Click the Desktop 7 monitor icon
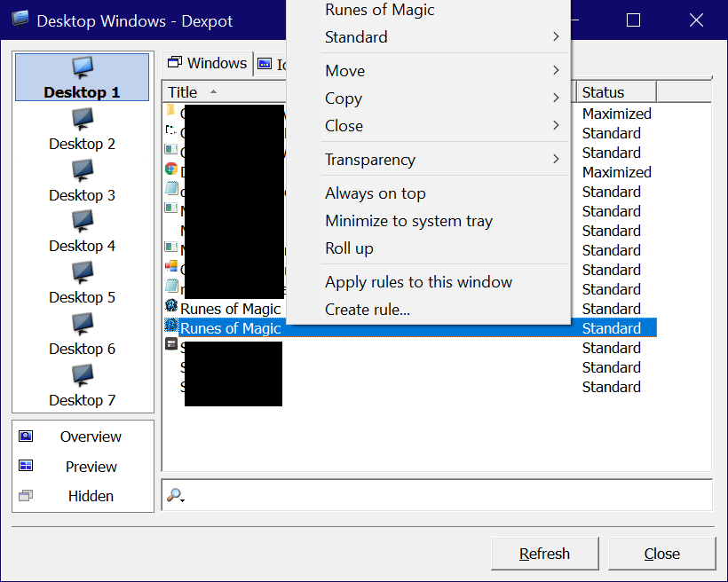This screenshot has height=582, width=728. coord(82,377)
